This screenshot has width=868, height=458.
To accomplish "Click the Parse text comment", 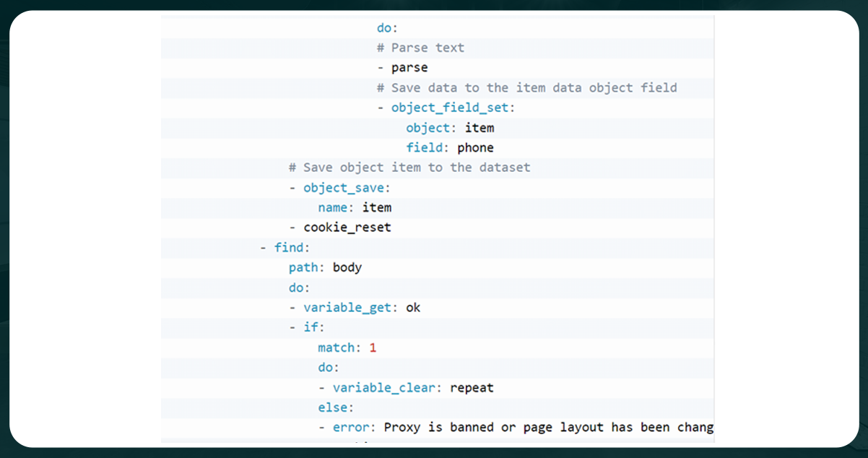I will pos(420,48).
